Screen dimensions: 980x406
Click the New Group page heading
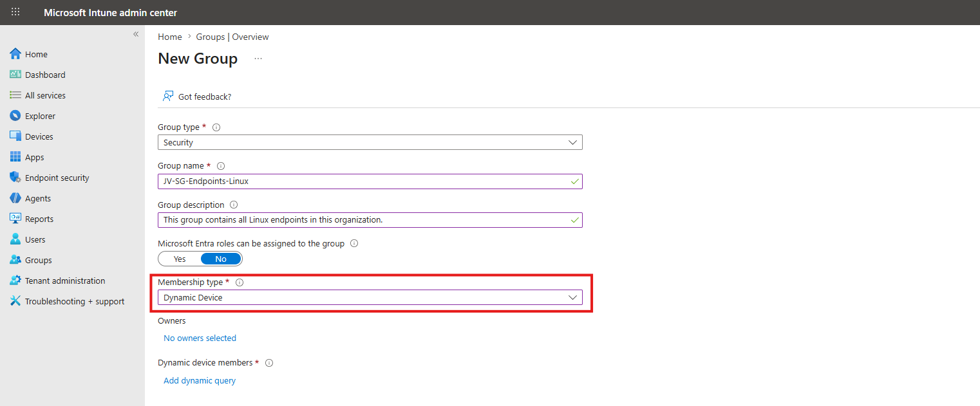[198, 59]
